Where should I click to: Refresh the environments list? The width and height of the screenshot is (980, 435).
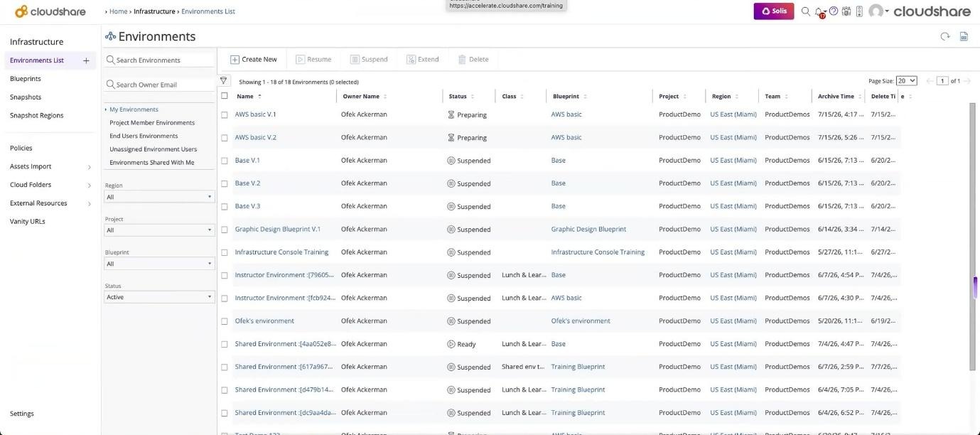pyautogui.click(x=945, y=36)
